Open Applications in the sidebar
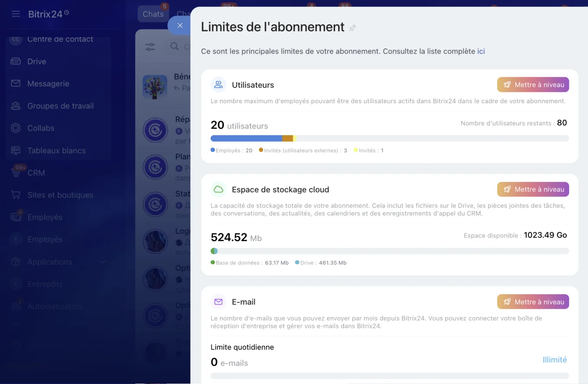The width and height of the screenshot is (588, 384). click(x=50, y=262)
